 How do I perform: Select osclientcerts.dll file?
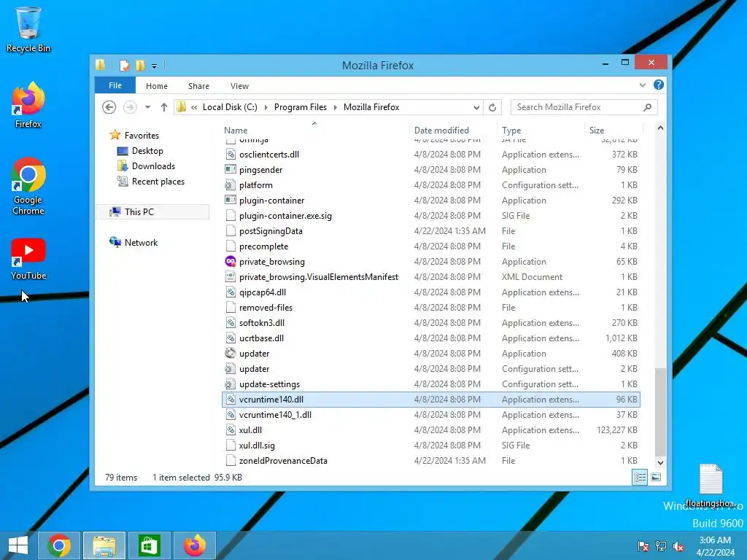pyautogui.click(x=431, y=155)
